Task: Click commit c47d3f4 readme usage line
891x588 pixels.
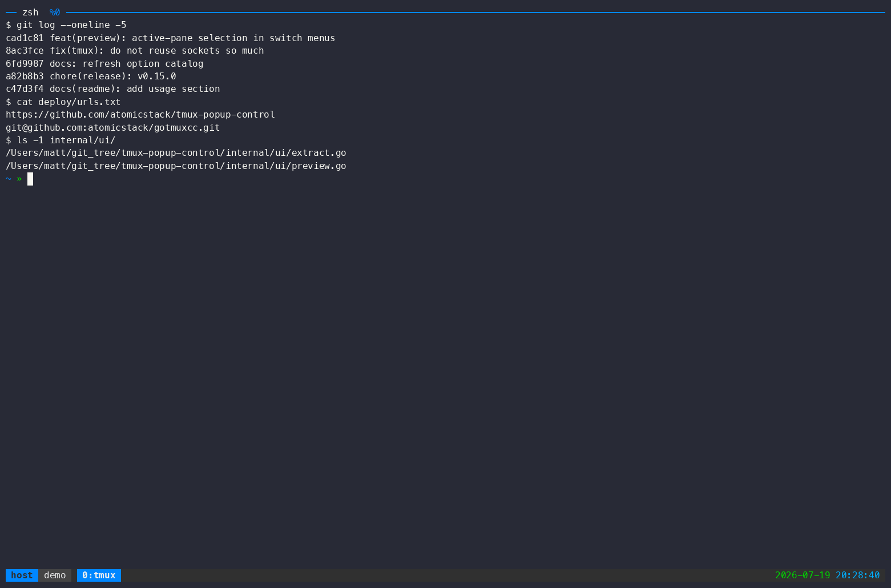Action: click(113, 89)
